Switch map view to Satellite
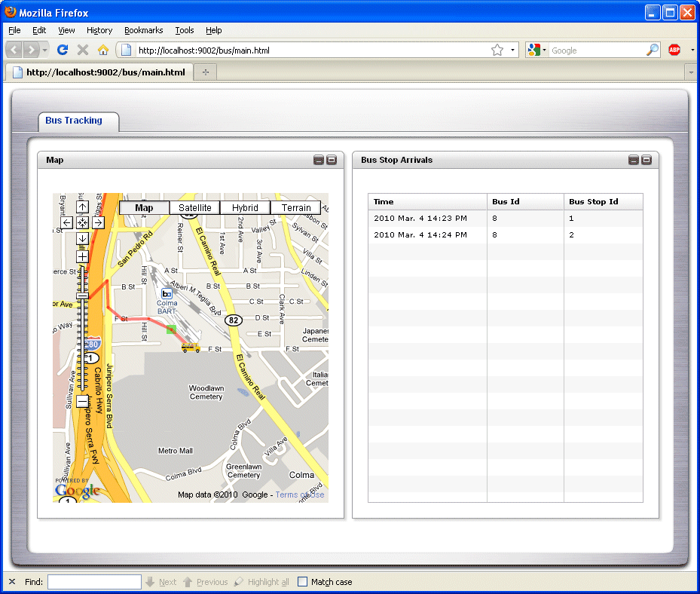Screen dimensions: 700x594 [194, 208]
